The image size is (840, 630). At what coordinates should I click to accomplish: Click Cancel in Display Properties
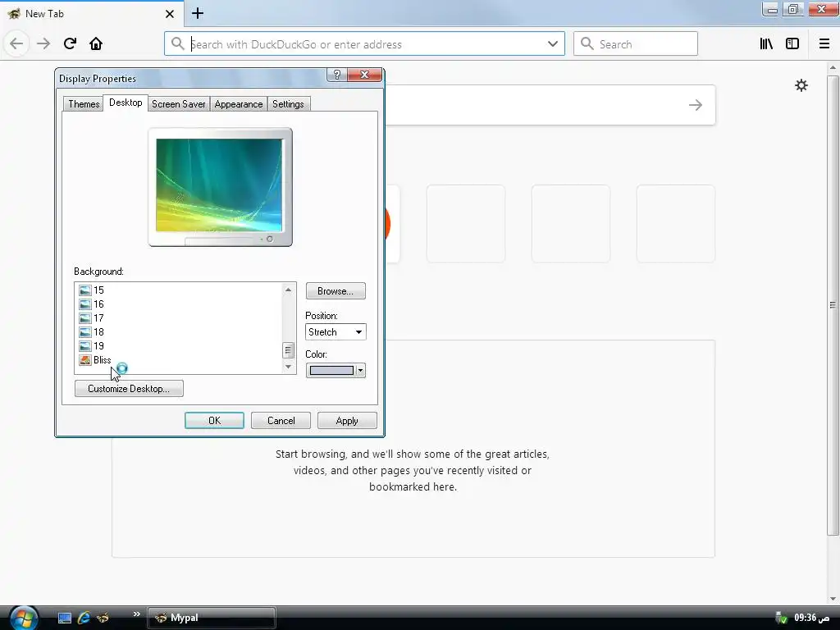[x=281, y=421]
